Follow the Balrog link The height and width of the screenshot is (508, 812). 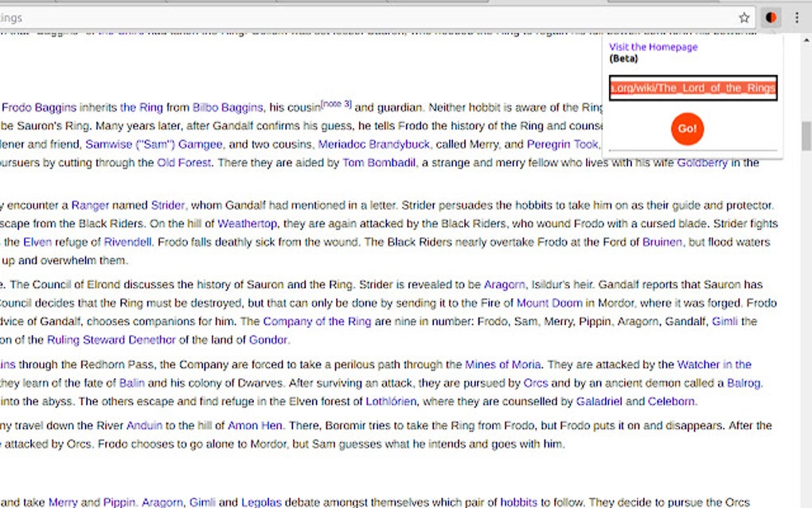tap(744, 383)
